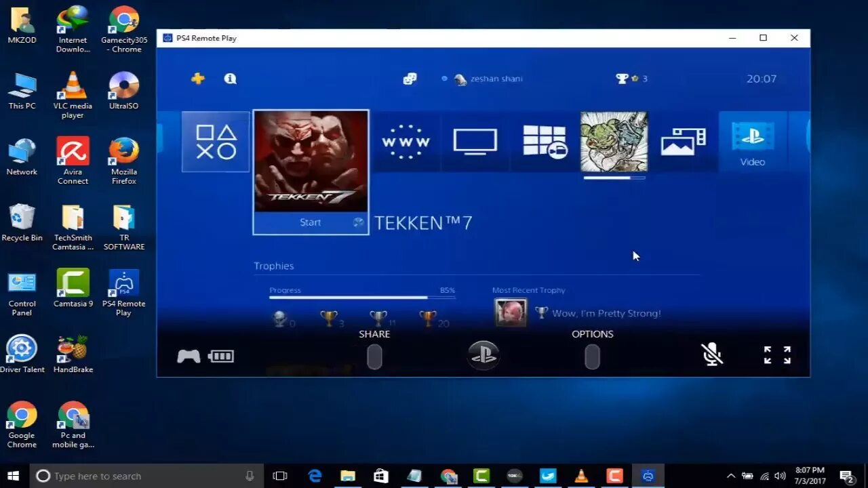
Task: Click the PS home button
Action: point(484,355)
